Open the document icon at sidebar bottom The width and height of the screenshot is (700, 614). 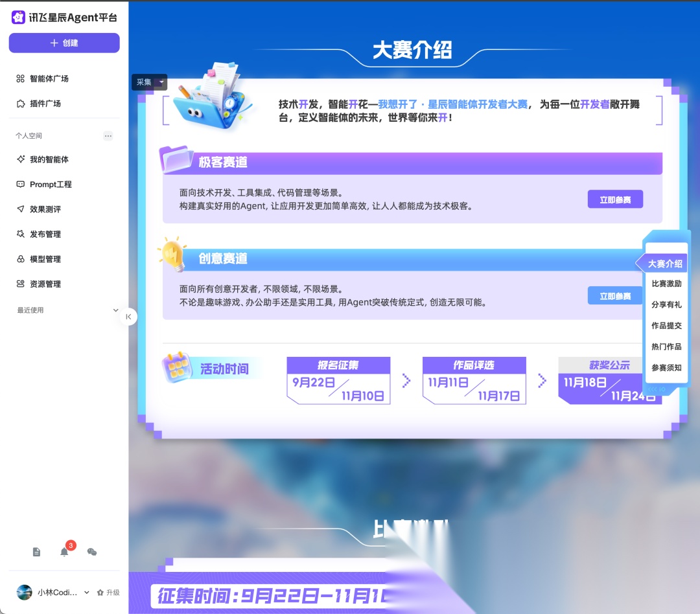click(36, 552)
